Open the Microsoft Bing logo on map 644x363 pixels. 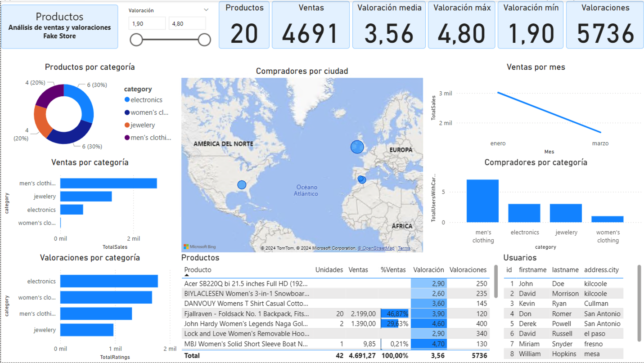click(x=199, y=246)
